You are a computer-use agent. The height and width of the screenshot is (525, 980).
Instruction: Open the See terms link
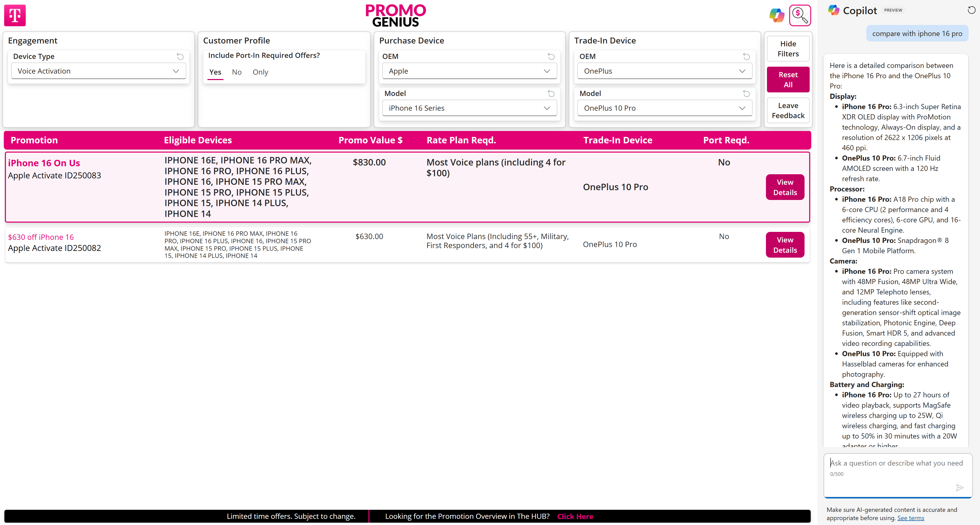(910, 518)
